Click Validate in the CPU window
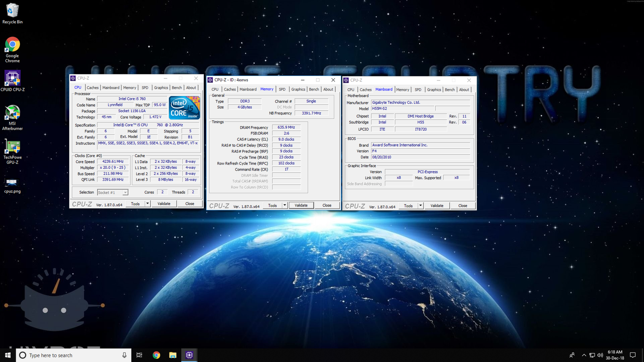 point(164,204)
